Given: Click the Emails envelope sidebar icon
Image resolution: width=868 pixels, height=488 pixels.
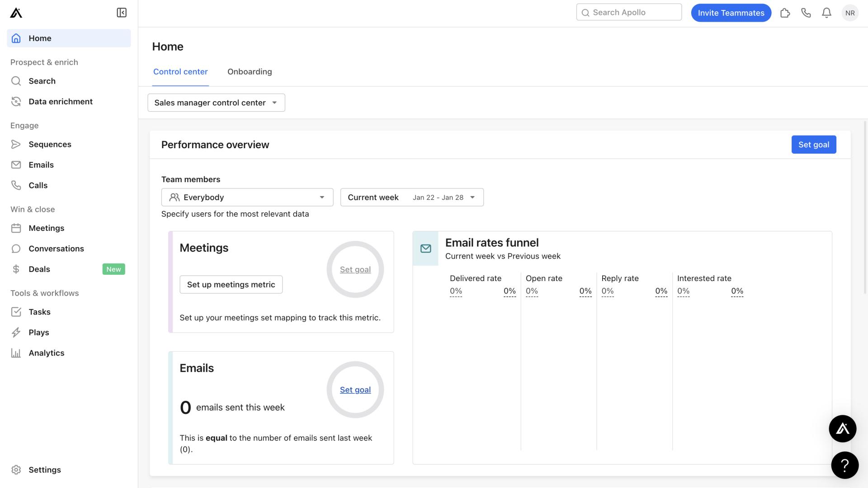Looking at the screenshot, I should (16, 165).
